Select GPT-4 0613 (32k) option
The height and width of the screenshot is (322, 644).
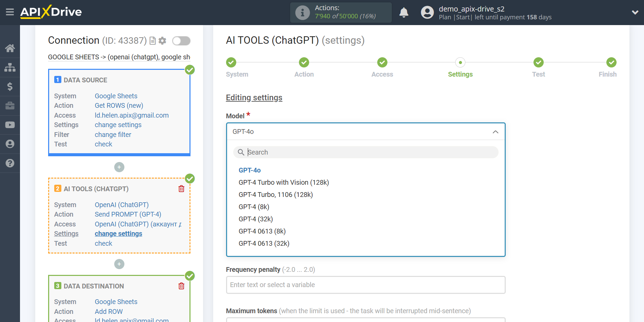(264, 243)
